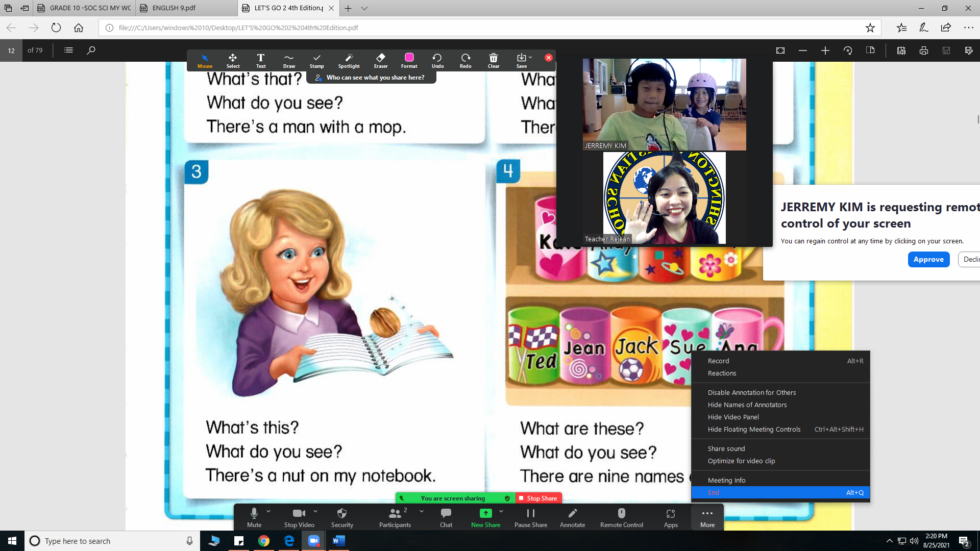Select Reactions in More menu
Screen dimensions: 980x551
pyautogui.click(x=781, y=373)
